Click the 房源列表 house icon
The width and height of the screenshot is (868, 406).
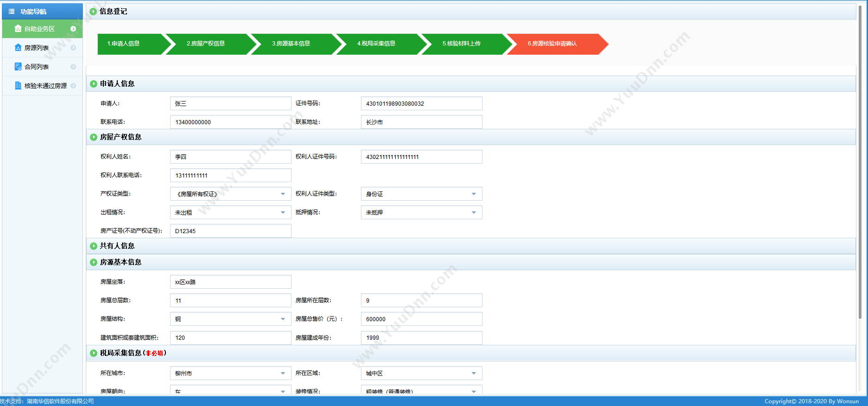[x=18, y=48]
